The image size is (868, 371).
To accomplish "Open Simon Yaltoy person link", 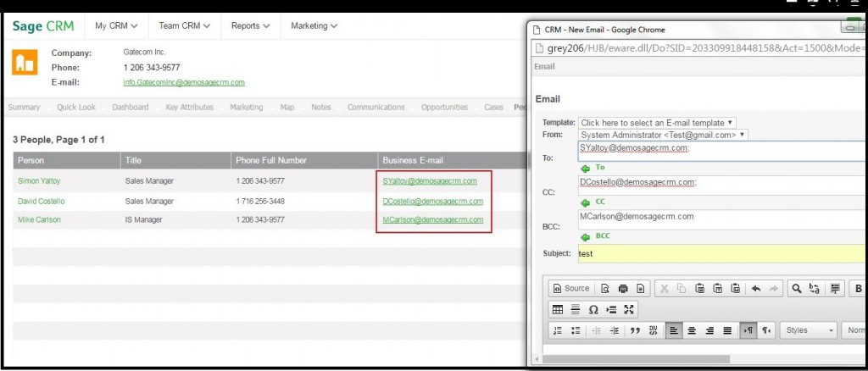I will [39, 180].
